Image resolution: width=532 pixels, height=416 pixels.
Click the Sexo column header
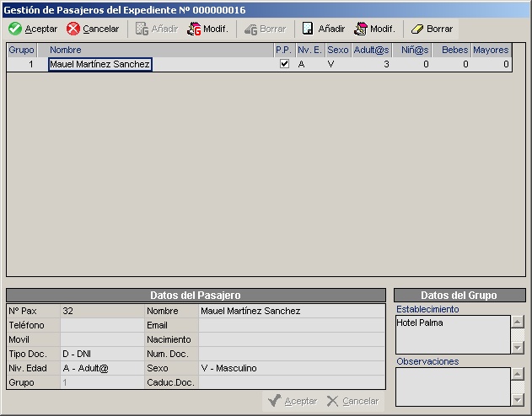point(338,51)
